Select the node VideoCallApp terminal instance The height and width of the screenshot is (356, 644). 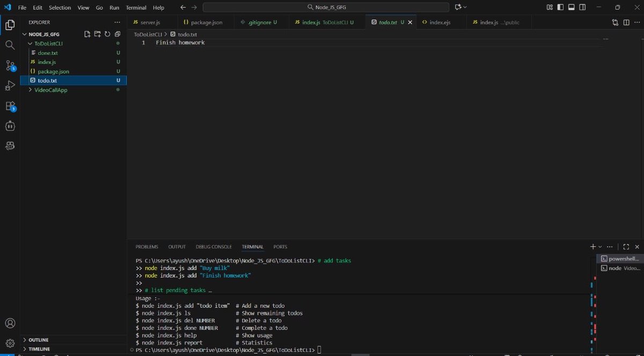(x=620, y=268)
